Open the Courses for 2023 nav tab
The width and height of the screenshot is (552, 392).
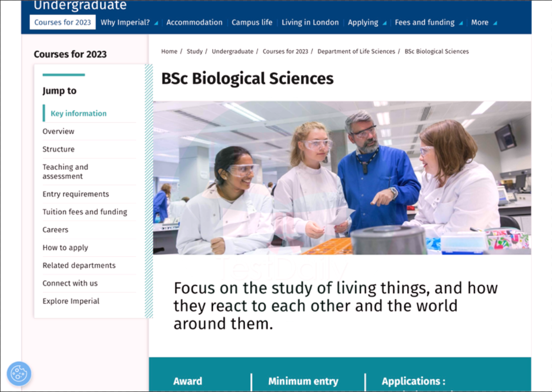pos(63,22)
